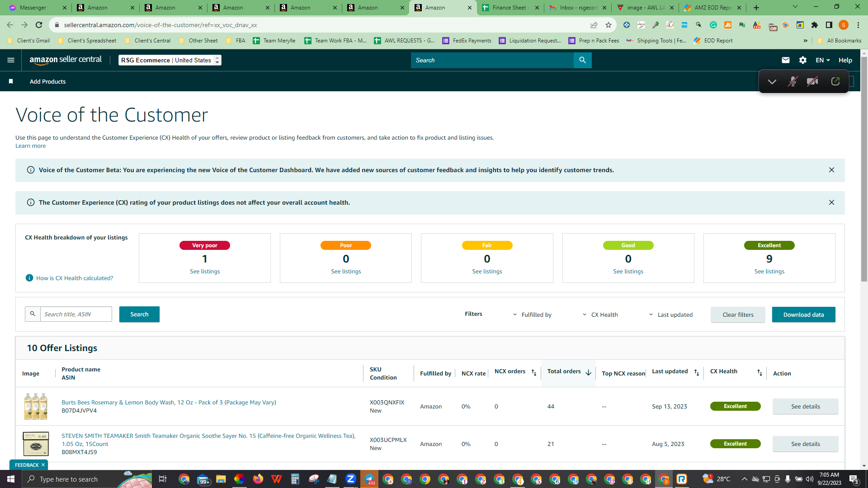The width and height of the screenshot is (868, 488).
Task: Click See details for Burts Bees body wash
Action: (x=805, y=406)
